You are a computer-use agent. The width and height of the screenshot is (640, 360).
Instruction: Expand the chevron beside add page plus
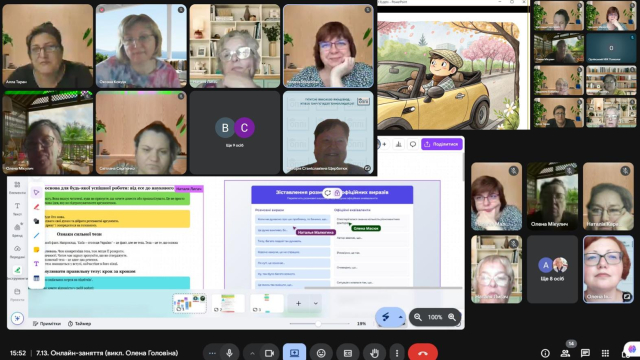pyautogui.click(x=316, y=303)
